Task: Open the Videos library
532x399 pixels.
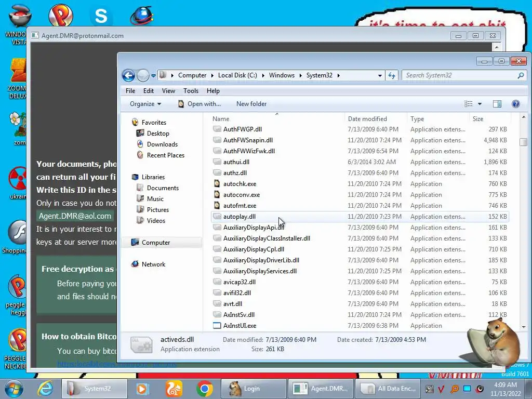Action: point(156,220)
